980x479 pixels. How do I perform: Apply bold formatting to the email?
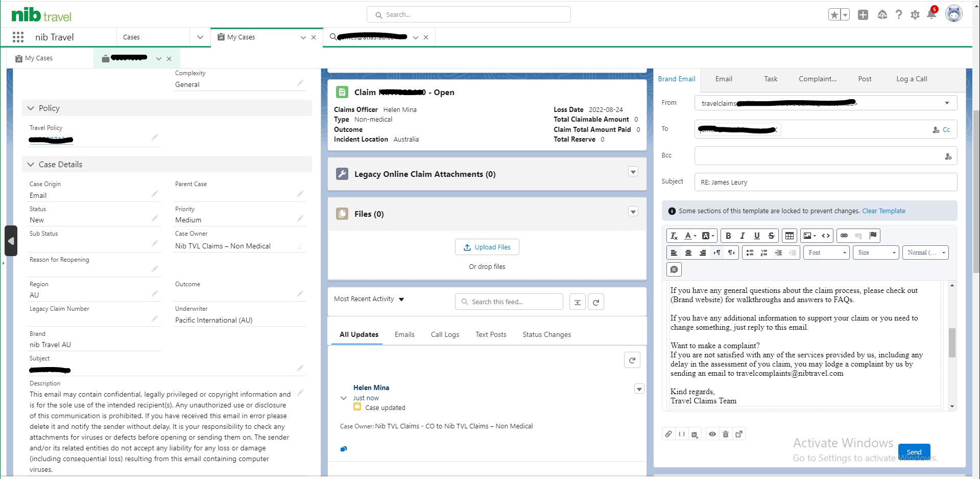pos(728,236)
